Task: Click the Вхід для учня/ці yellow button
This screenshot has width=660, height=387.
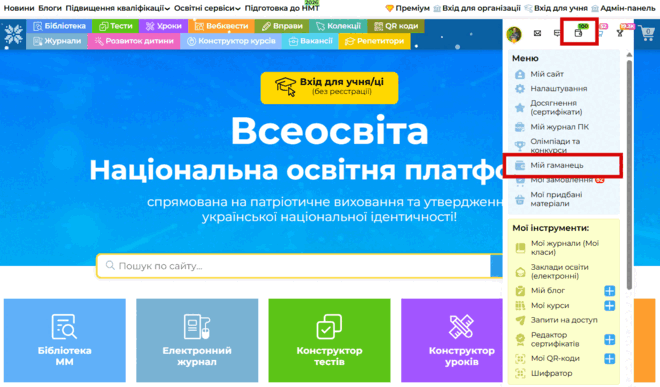Action: pos(329,88)
